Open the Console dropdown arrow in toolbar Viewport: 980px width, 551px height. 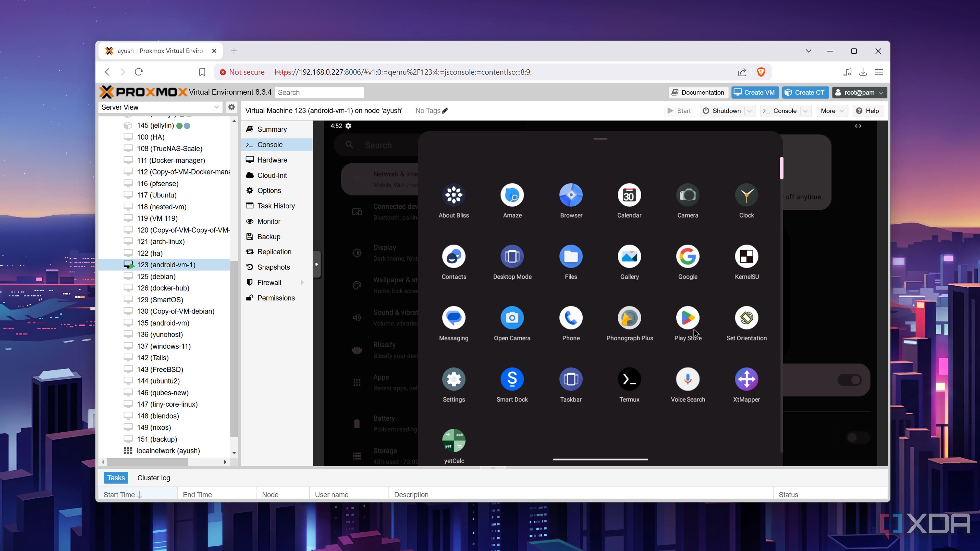pos(805,111)
